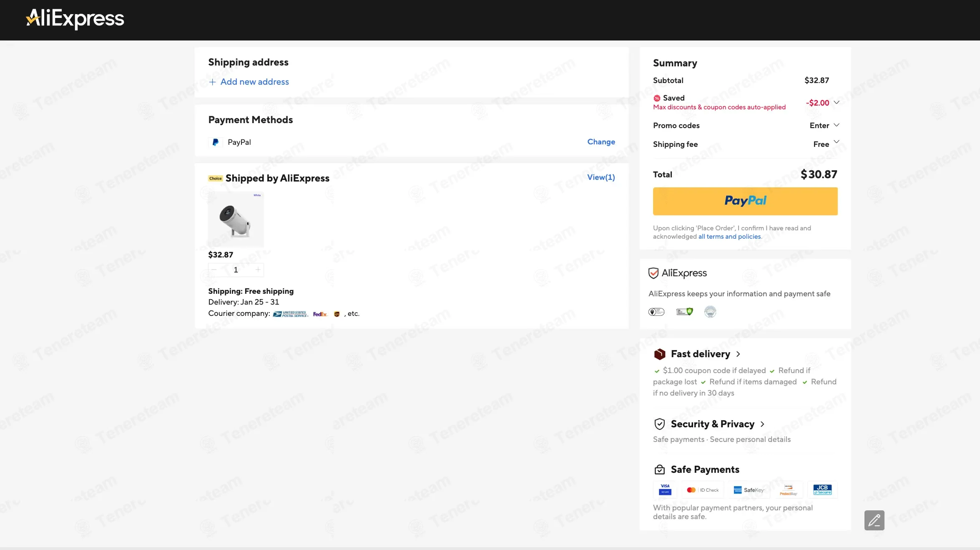Click the Security & Privacy shield icon
This screenshot has height=550, width=980.
click(x=660, y=424)
